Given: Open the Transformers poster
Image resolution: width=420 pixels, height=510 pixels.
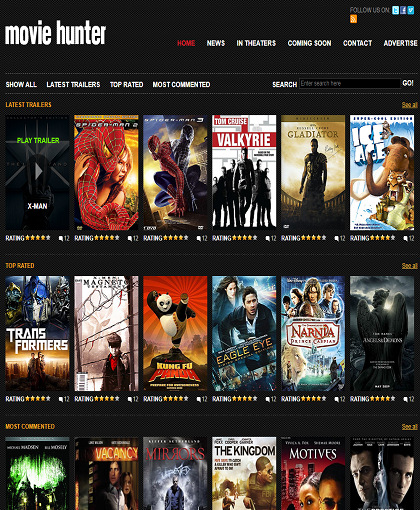Looking at the screenshot, I should (37, 333).
